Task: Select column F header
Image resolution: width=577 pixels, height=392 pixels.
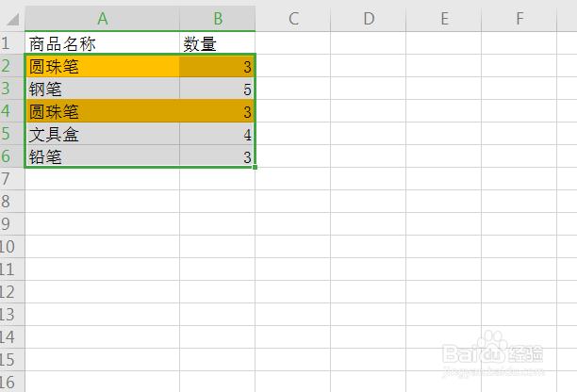Action: [x=519, y=18]
